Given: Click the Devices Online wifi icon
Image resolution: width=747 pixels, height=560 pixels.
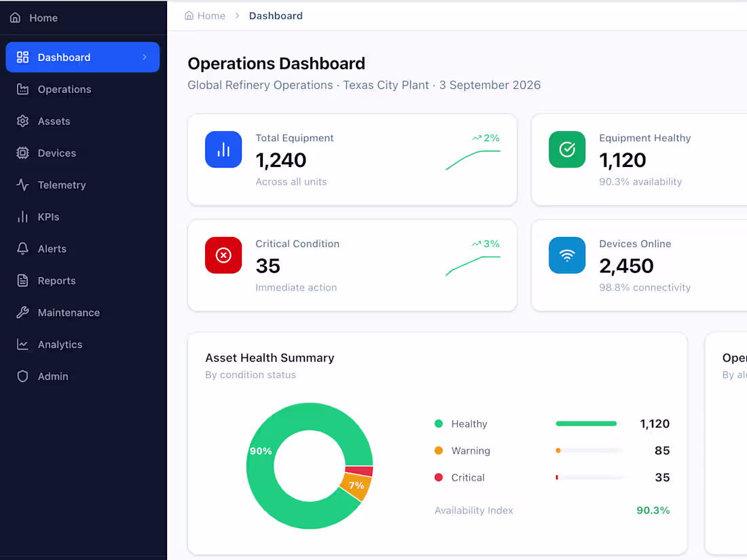Looking at the screenshot, I should [x=567, y=255].
